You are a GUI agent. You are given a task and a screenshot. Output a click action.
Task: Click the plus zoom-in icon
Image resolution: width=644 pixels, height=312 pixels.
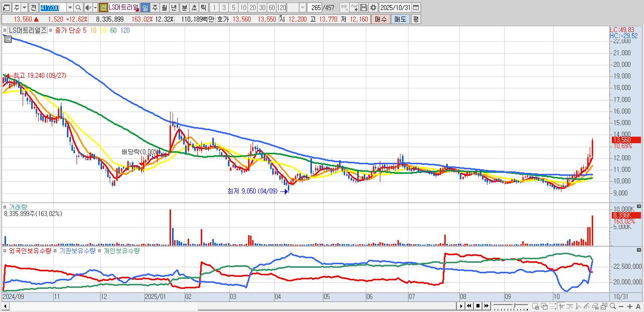[630, 306]
